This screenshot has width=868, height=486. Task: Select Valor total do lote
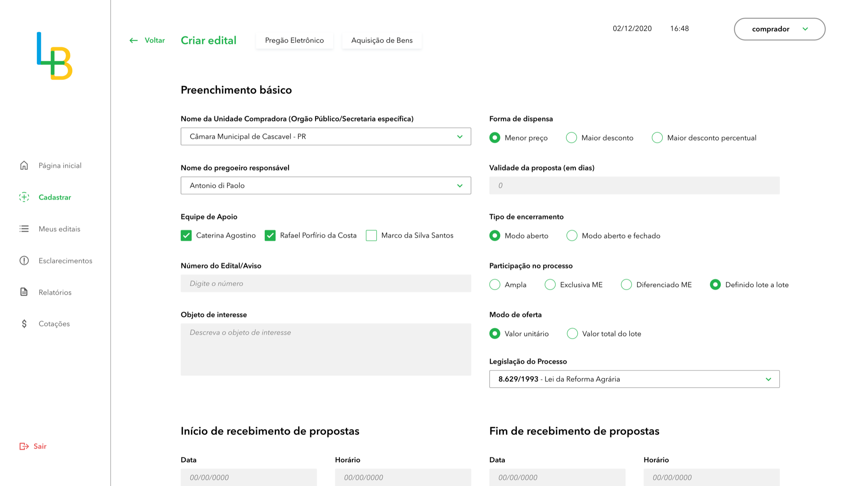pyautogui.click(x=572, y=334)
